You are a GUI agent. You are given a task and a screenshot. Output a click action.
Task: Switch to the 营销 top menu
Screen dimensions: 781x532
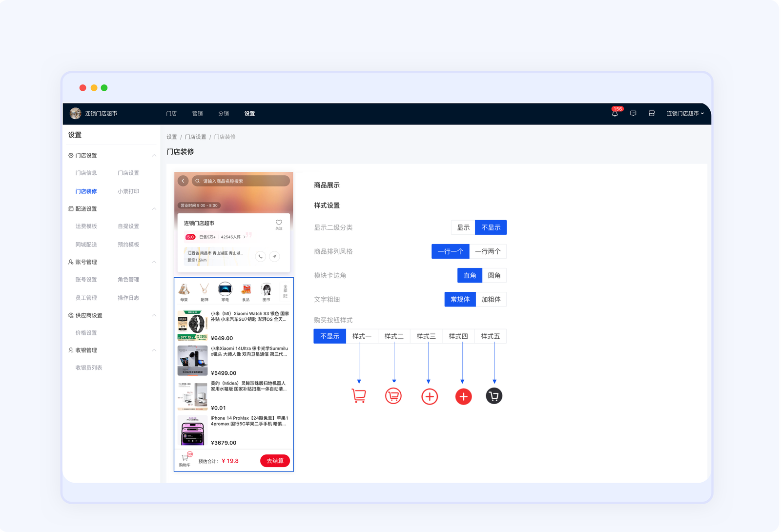pos(197,113)
